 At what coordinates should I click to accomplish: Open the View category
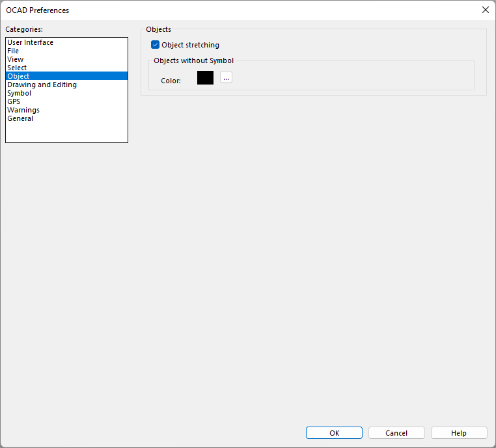pos(67,59)
